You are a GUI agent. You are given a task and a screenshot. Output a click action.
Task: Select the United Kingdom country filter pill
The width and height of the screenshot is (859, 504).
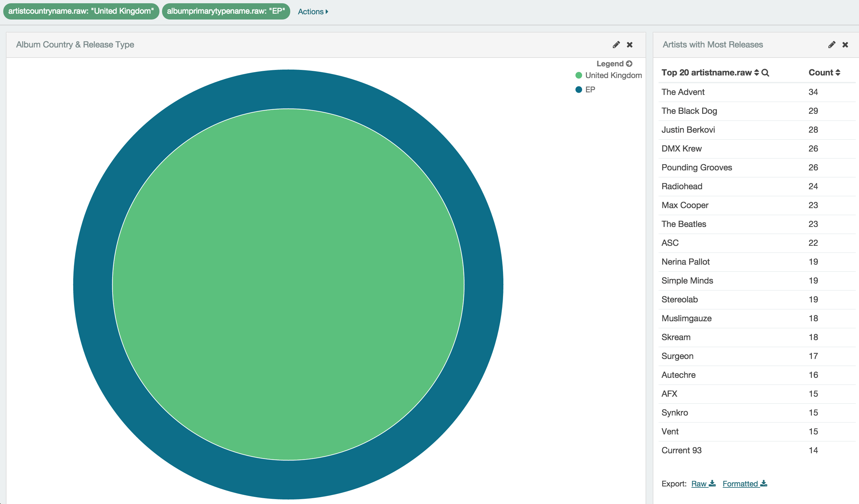81,11
